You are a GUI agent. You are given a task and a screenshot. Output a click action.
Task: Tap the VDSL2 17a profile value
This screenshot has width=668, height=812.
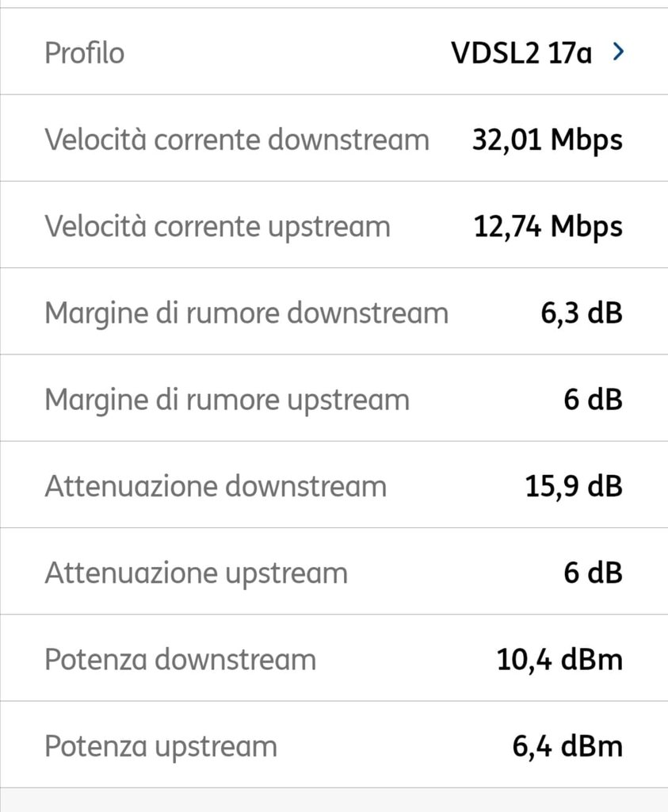(521, 53)
